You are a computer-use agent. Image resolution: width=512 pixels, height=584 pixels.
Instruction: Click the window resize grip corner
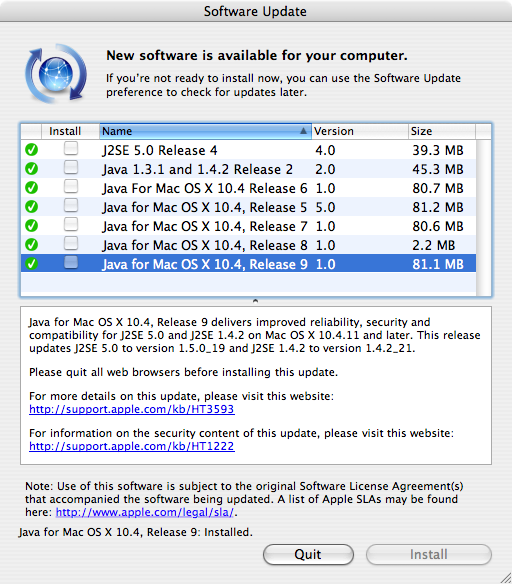(x=506, y=578)
